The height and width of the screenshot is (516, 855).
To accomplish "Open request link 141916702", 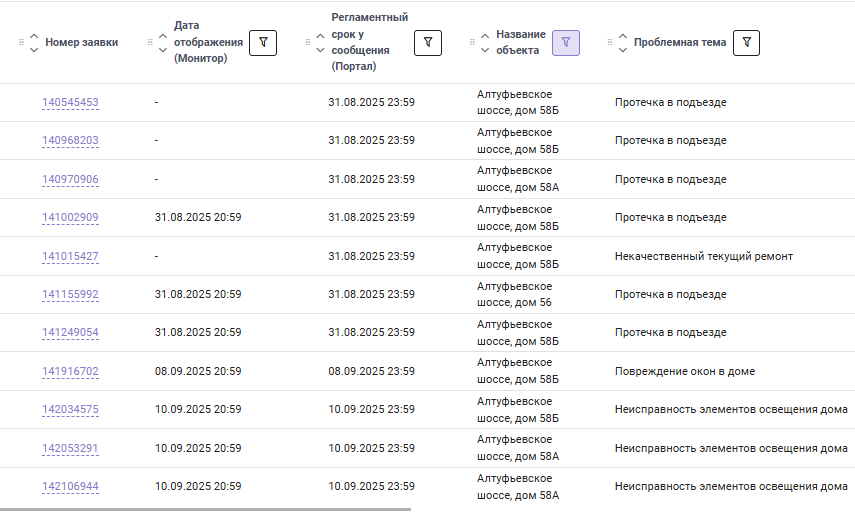I will pos(70,371).
